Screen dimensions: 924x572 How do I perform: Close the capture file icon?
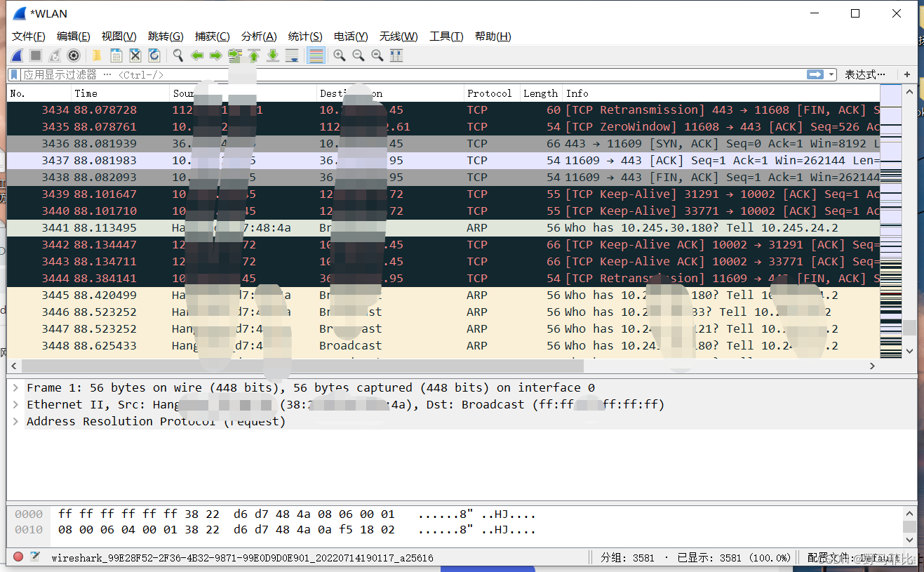tap(135, 55)
